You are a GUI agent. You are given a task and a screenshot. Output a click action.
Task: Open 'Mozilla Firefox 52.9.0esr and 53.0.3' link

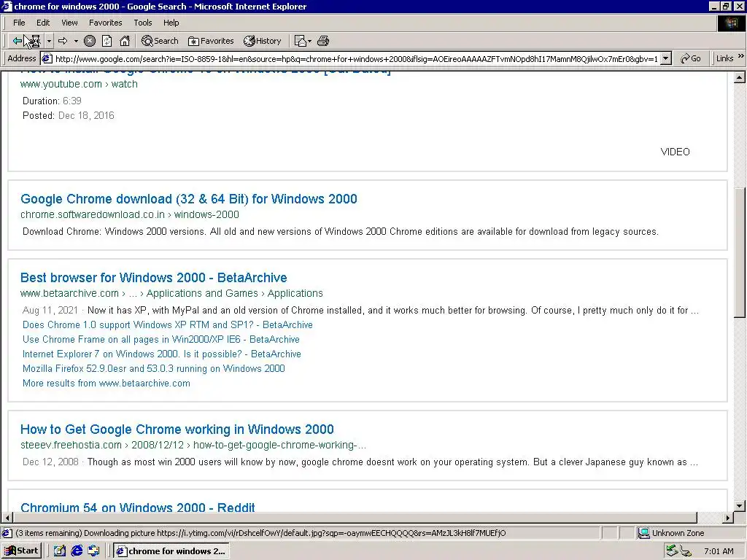coord(153,368)
